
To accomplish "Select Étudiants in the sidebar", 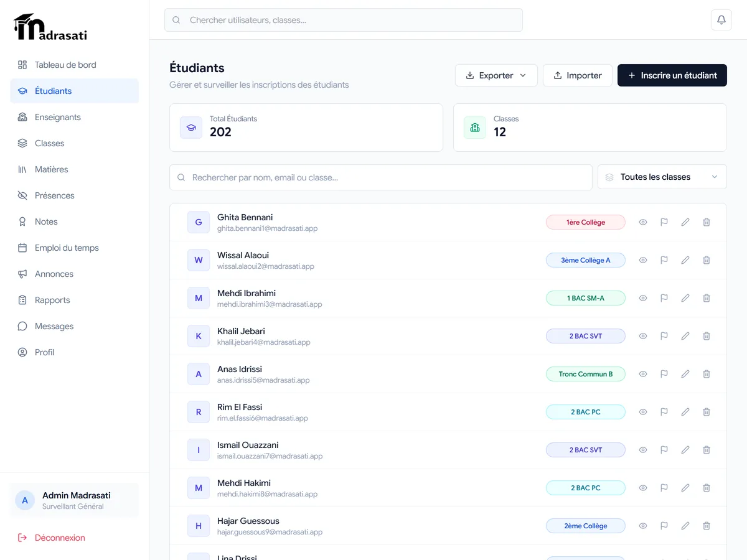I will click(x=74, y=91).
